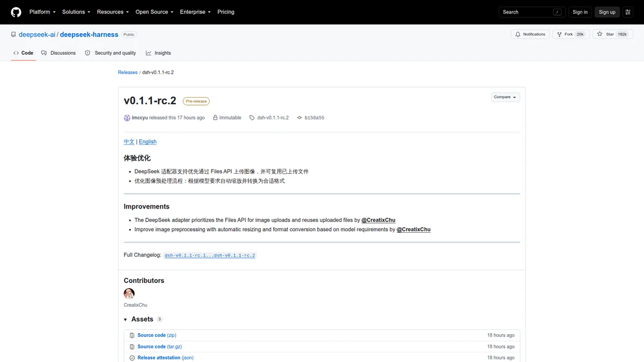The width and height of the screenshot is (644, 362).
Task: Open the deepseek-harness repository link
Action: pos(89,34)
